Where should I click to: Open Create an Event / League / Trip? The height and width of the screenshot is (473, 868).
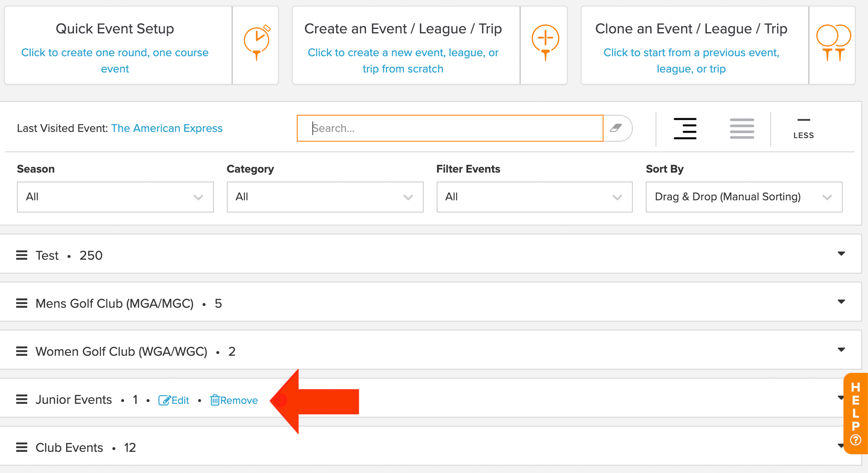tap(430, 45)
